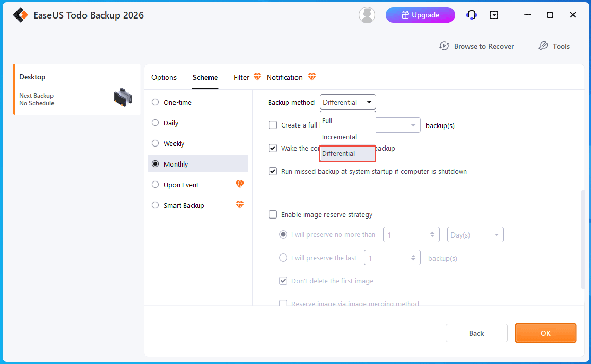This screenshot has height=364, width=591.
Task: Open customer support via the headset icon
Action: point(471,15)
